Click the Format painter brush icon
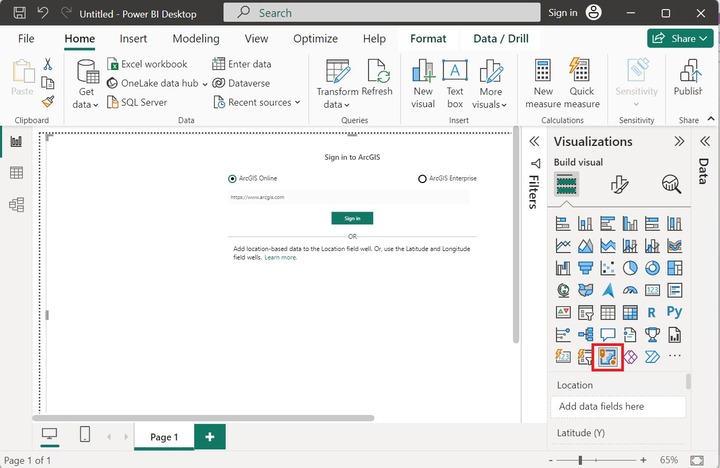720x468 pixels. (x=48, y=101)
